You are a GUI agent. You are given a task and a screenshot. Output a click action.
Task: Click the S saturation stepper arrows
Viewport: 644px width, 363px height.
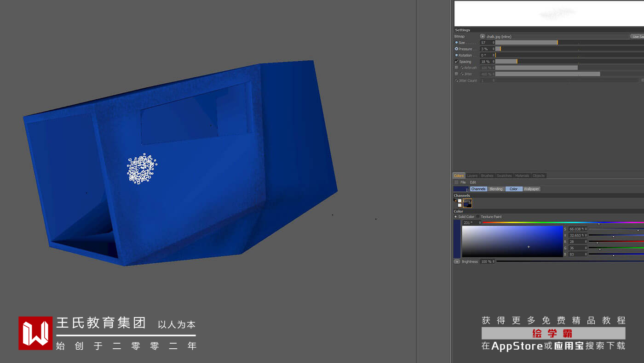[586, 229]
